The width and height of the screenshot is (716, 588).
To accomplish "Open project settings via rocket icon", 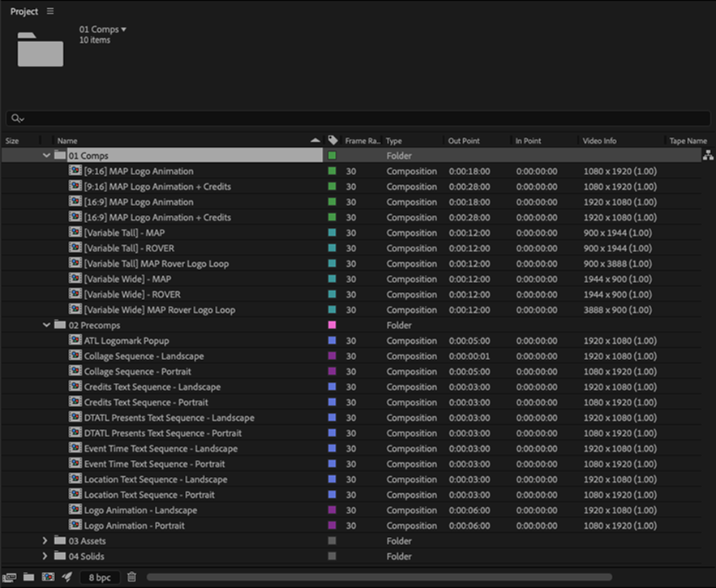I will point(67,577).
